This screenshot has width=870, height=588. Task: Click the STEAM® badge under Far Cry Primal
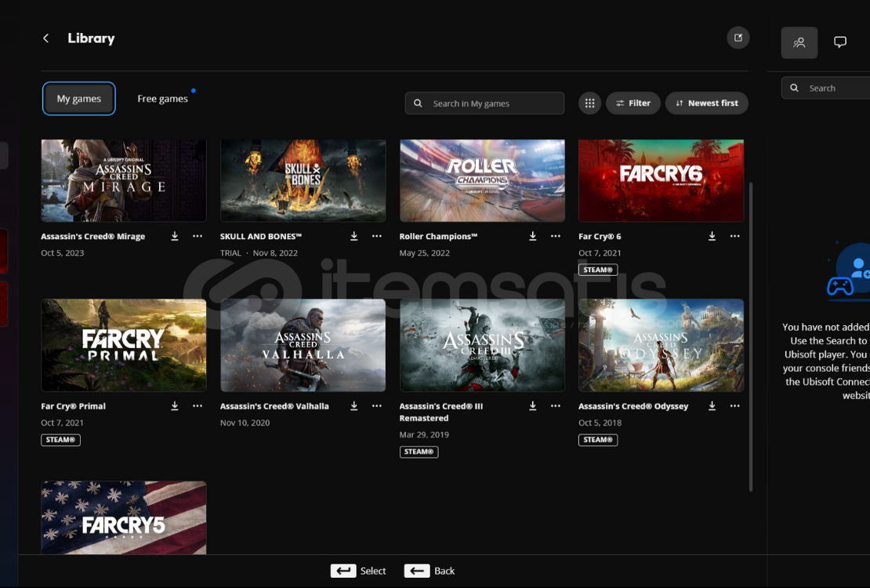pos(60,440)
